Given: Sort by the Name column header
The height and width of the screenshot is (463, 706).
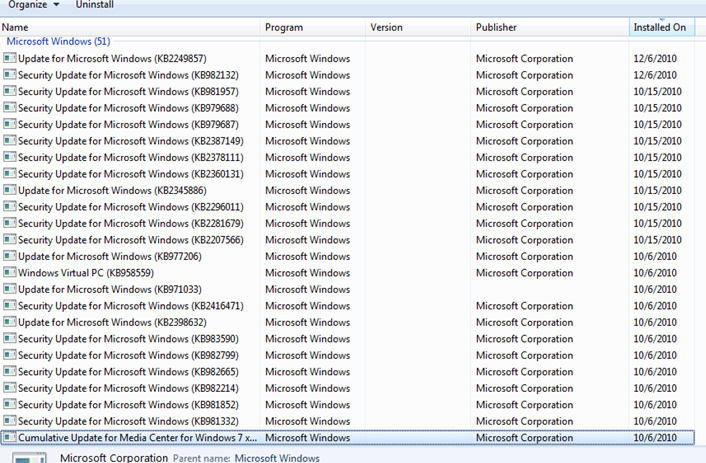Looking at the screenshot, I should tap(130, 27).
